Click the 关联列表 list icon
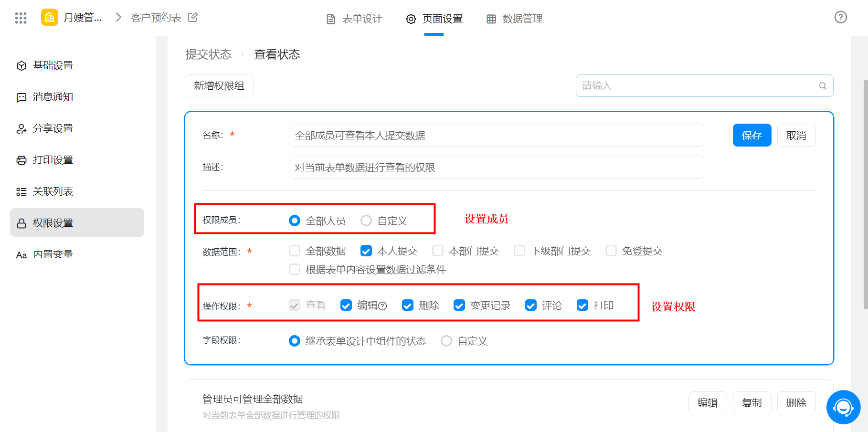Image resolution: width=868 pixels, height=432 pixels. (x=21, y=192)
